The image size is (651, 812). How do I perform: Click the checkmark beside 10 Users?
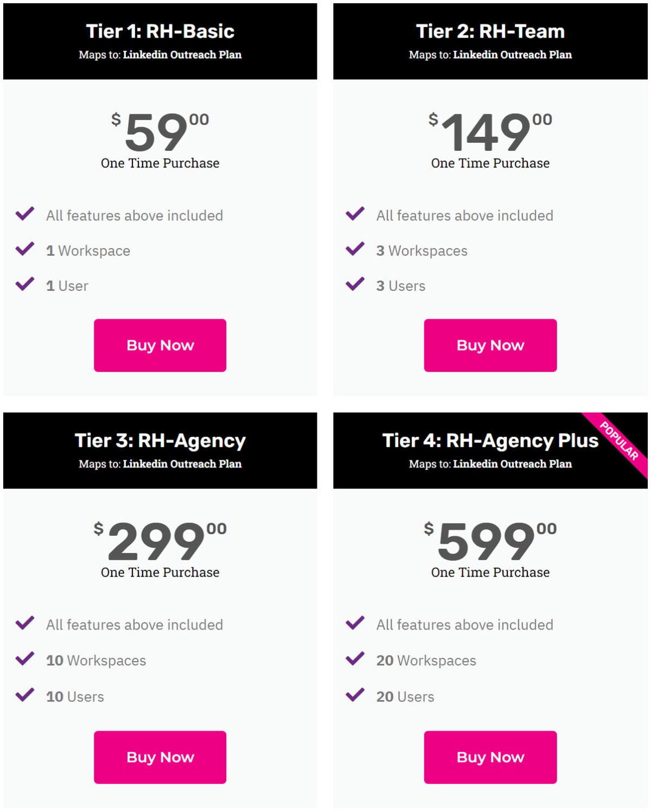25,695
